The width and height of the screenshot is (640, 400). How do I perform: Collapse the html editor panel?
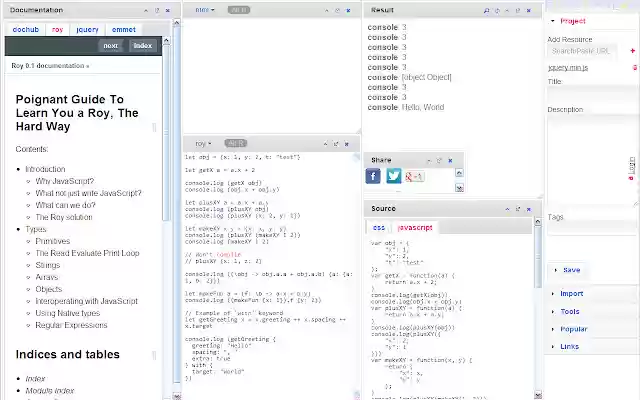click(327, 11)
